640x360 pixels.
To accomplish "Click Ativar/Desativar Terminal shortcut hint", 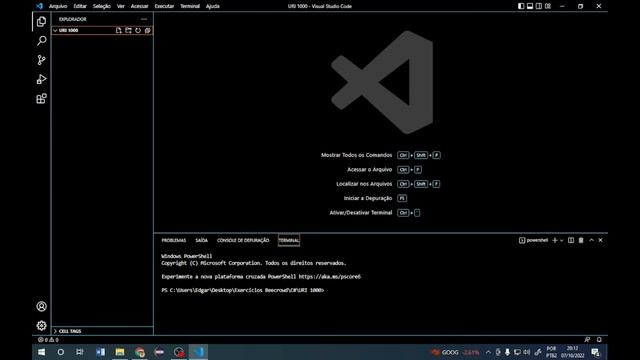I will 375,213.
